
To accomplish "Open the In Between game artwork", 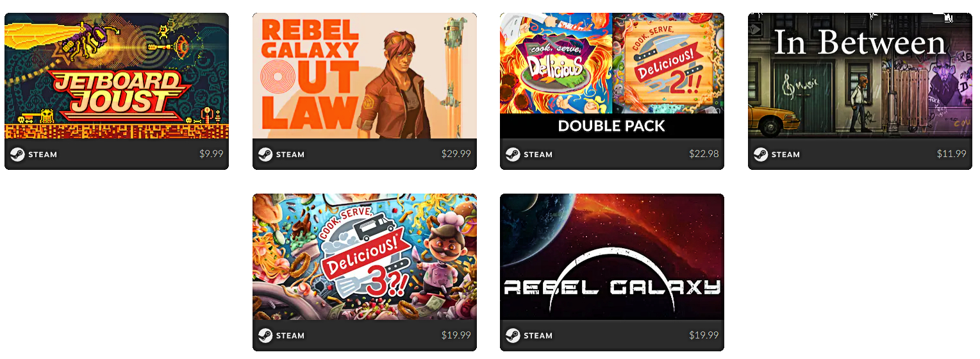I will 860,76.
